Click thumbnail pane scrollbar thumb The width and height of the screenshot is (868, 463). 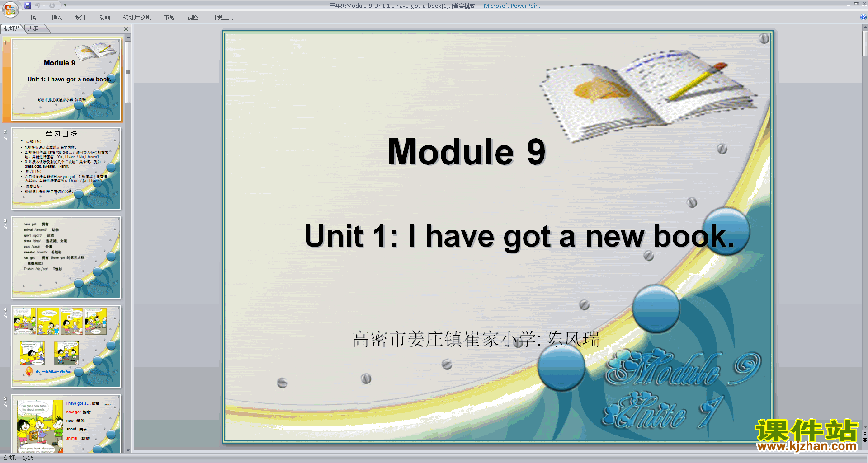click(128, 72)
